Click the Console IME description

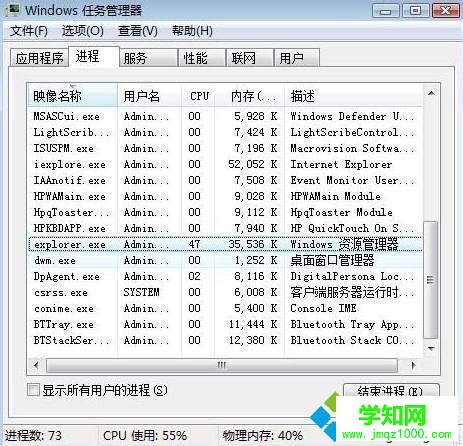pos(323,308)
